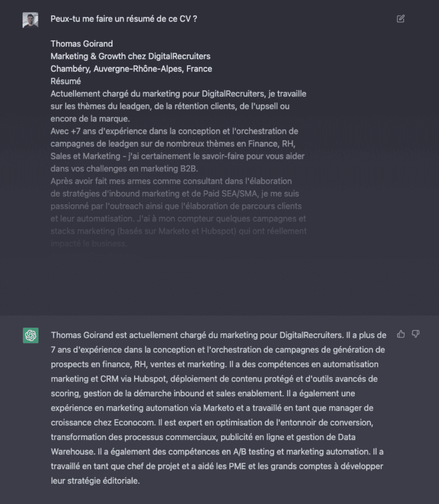Click the user's profile photo
439x504 pixels.
pos(31,20)
